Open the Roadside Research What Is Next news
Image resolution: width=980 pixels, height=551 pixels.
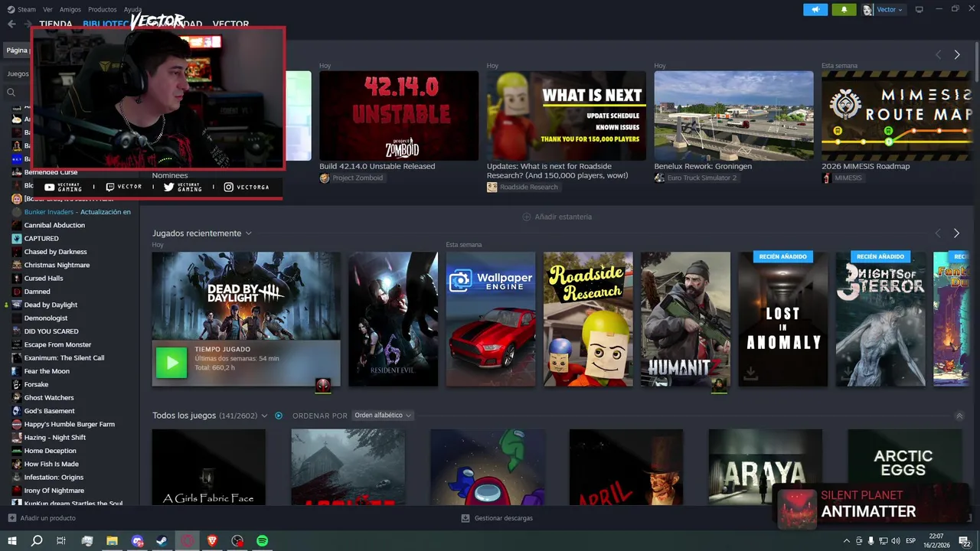click(567, 116)
